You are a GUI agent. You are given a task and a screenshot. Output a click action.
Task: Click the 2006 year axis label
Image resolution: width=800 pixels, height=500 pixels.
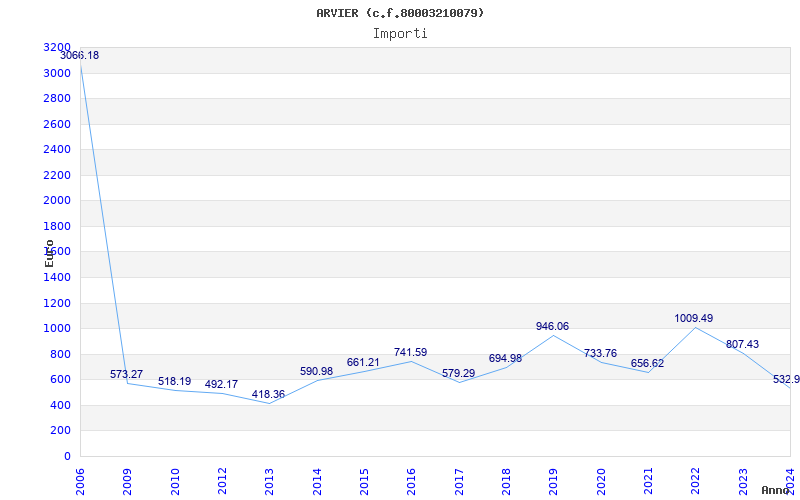click(80, 481)
